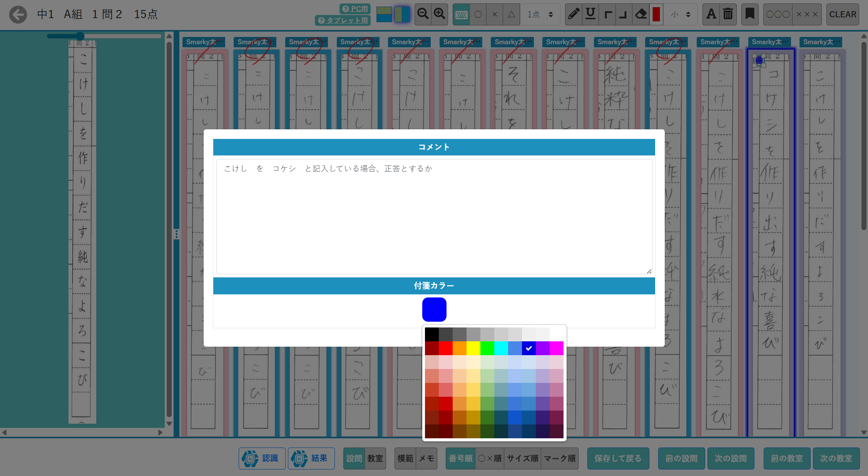The height and width of the screenshot is (476, 868).
Task: Click the trash can delete icon
Action: [728, 14]
